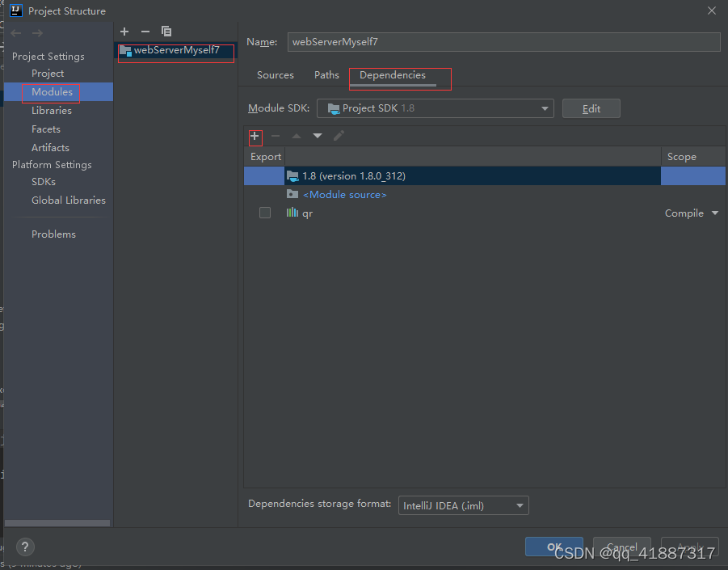Viewport: 728px width, 570px height.
Task: Switch to the Sources tab
Action: coord(276,75)
